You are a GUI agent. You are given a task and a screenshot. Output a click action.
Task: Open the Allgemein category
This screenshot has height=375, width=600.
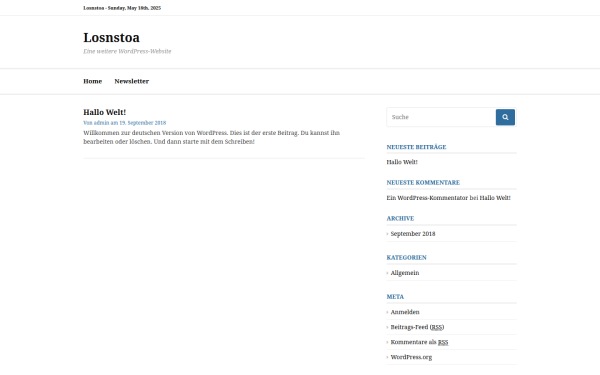tap(405, 273)
